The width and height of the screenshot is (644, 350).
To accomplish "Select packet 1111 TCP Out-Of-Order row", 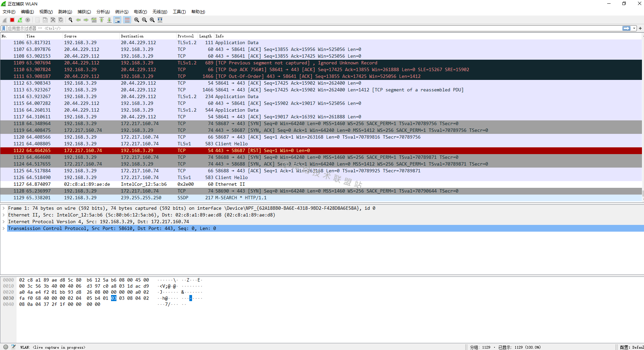I will (x=321, y=77).
